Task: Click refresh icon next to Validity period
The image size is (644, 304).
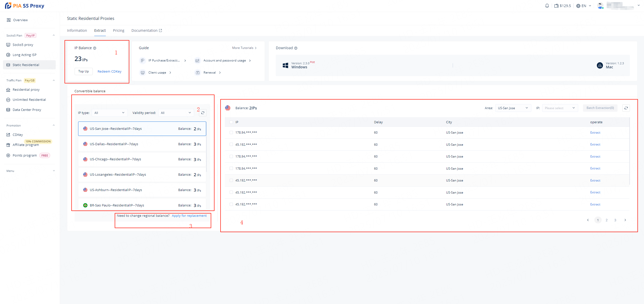Action: pyautogui.click(x=203, y=113)
